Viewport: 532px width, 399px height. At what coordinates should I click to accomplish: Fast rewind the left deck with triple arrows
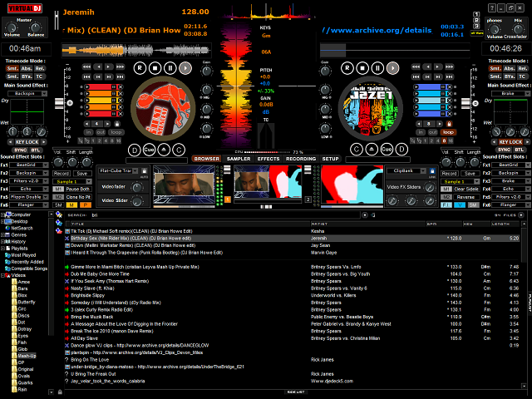pos(86,66)
